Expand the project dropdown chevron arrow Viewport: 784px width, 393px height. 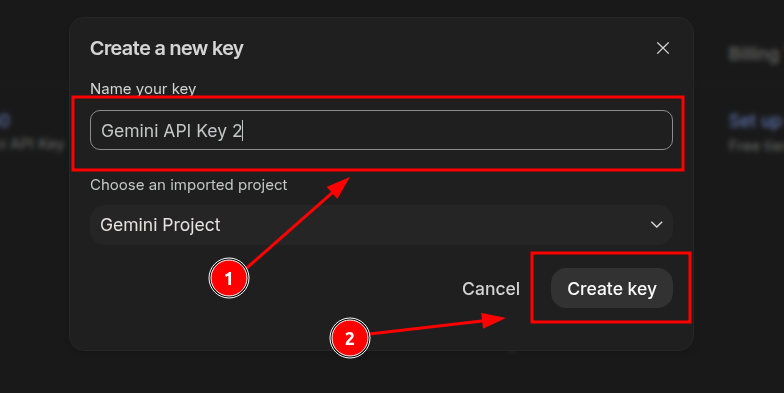(x=656, y=225)
